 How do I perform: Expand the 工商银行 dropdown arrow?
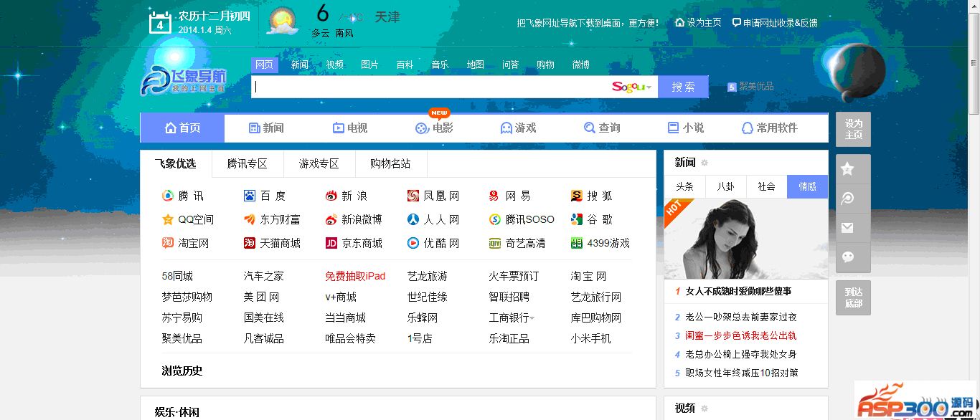(532, 318)
